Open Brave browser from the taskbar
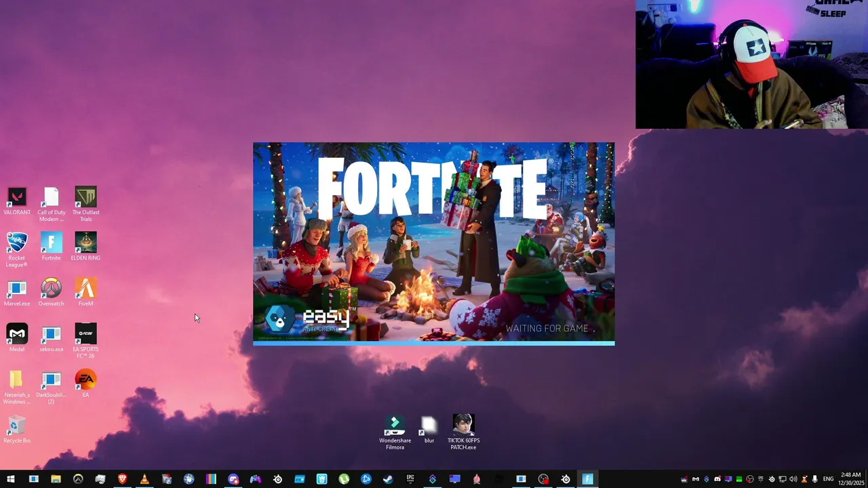 (122, 479)
